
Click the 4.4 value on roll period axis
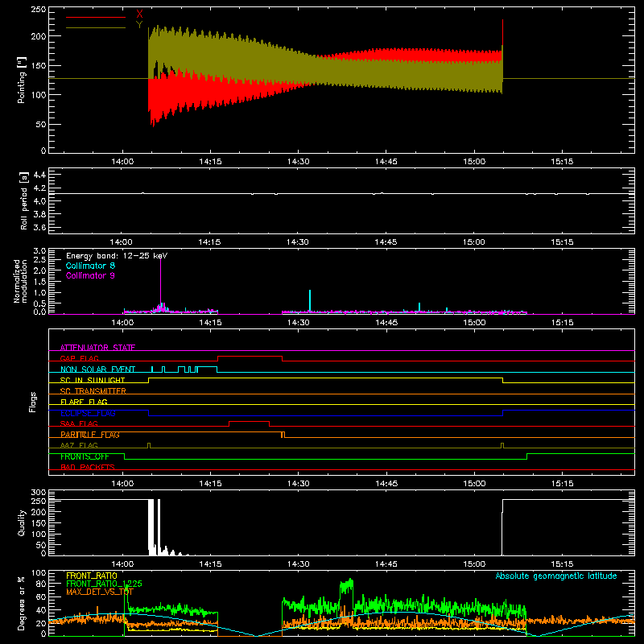coord(39,175)
